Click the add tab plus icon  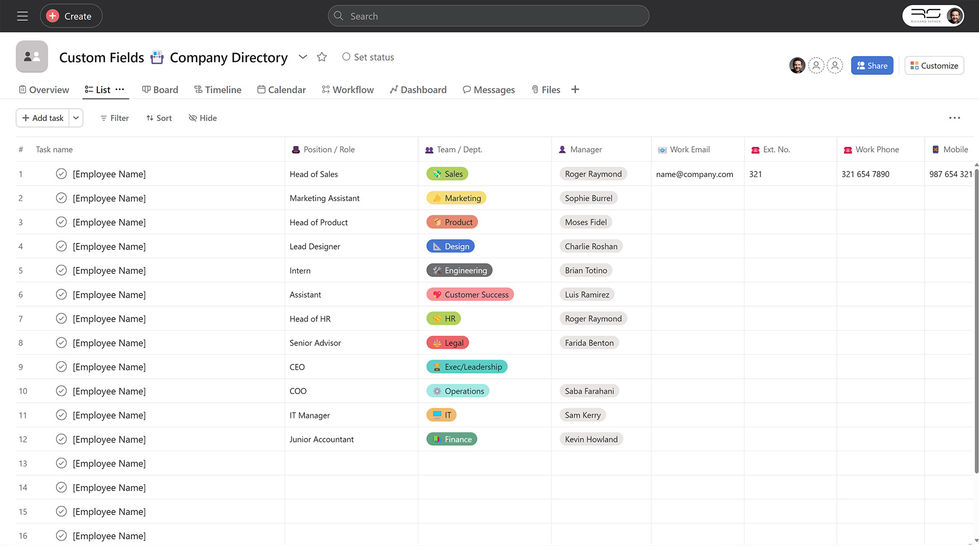pyautogui.click(x=575, y=89)
